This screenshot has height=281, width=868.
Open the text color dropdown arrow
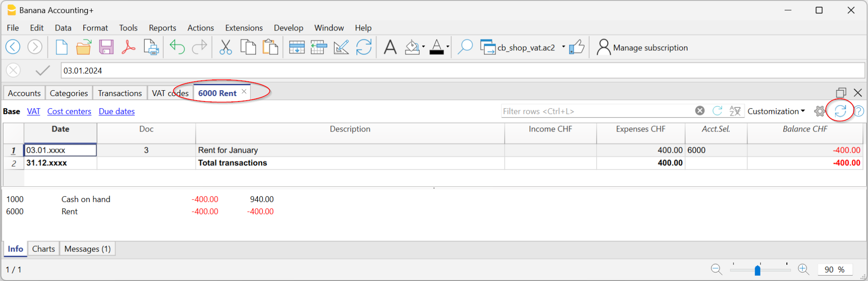(448, 47)
